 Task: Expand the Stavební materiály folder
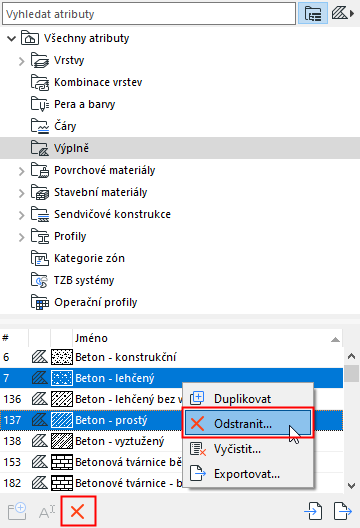point(22,193)
